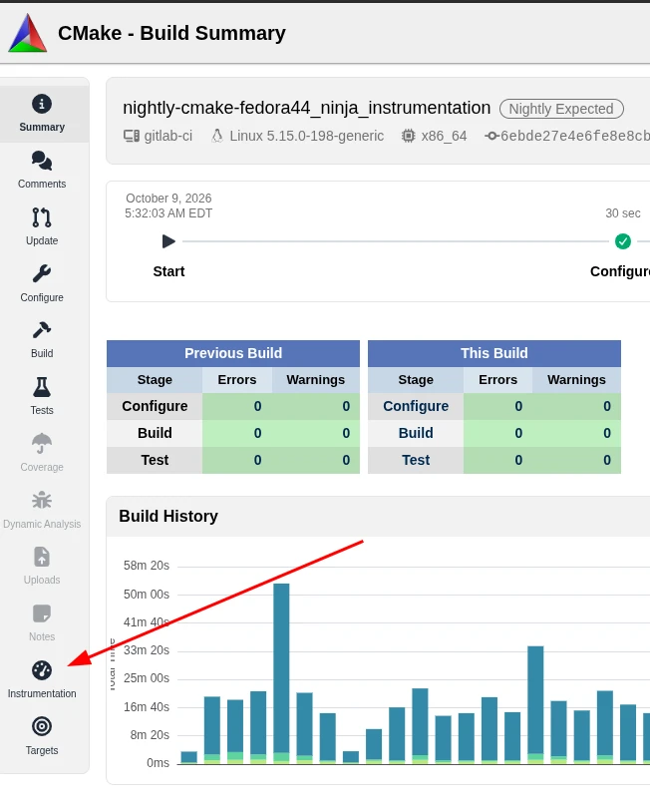Open the Test link in This Build
The image size is (650, 812).
[x=416, y=460]
